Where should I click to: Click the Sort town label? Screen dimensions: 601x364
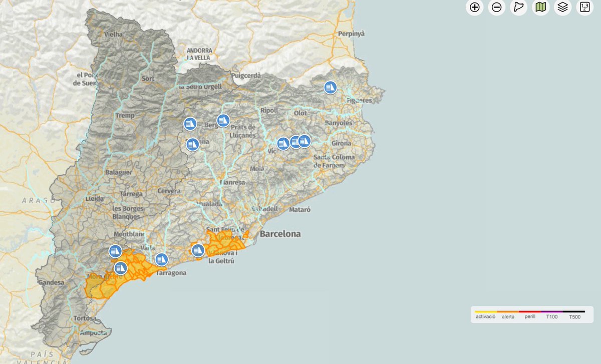point(148,79)
